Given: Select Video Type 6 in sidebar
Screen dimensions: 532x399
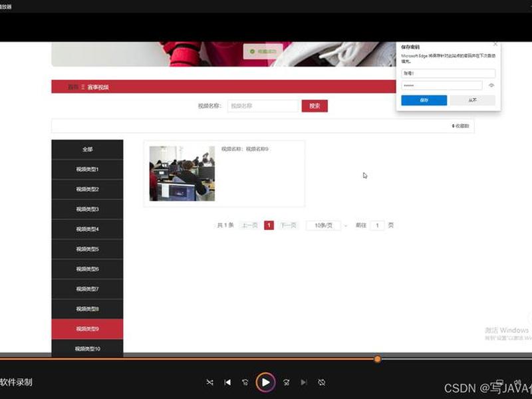Looking at the screenshot, I should coord(87,269).
